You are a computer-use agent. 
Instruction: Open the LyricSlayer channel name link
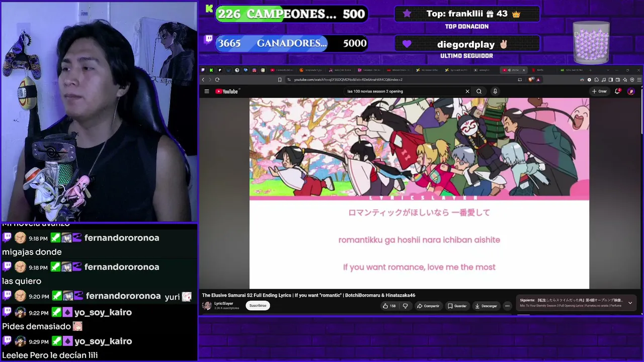point(224,304)
